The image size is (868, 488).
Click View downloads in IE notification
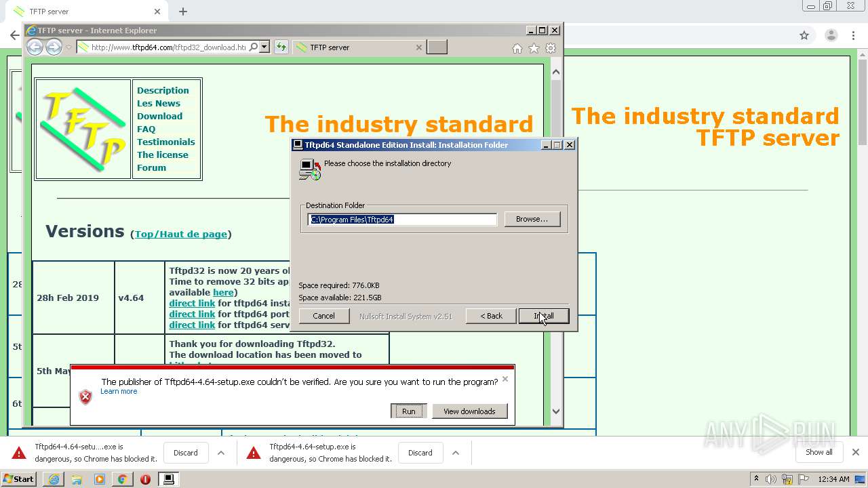469,411
